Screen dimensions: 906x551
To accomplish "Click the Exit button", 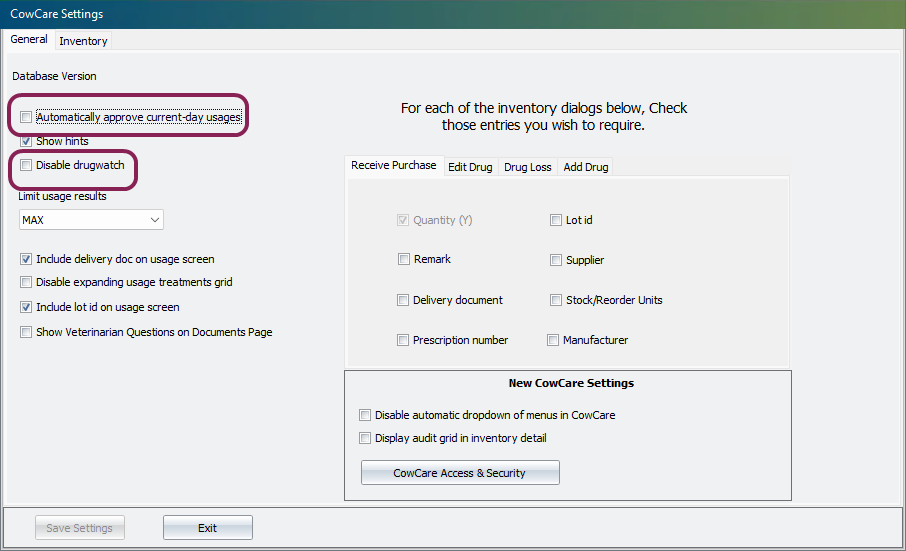I will pos(207,527).
